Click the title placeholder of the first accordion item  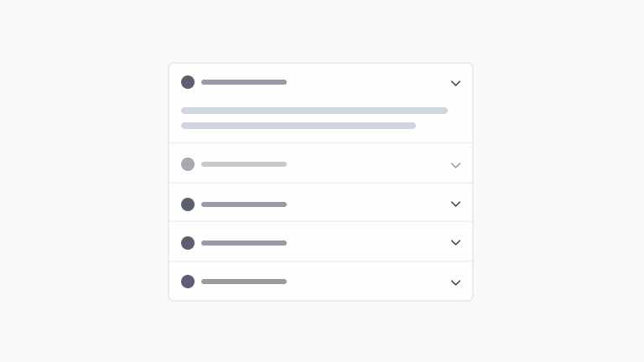click(x=244, y=82)
